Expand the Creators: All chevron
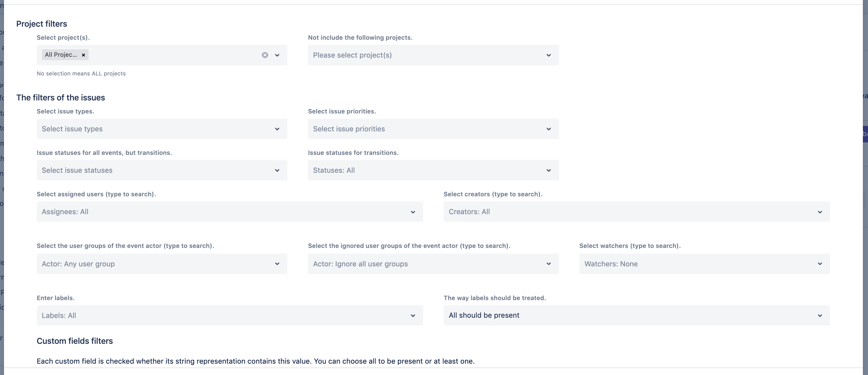Screen dimensions: 868x375 pyautogui.click(x=820, y=212)
